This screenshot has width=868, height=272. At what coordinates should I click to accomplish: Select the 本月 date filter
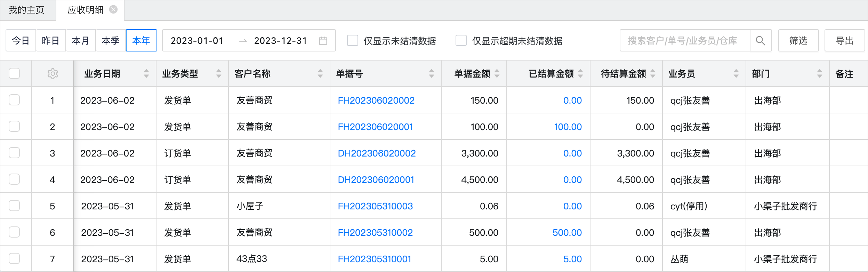(x=80, y=41)
